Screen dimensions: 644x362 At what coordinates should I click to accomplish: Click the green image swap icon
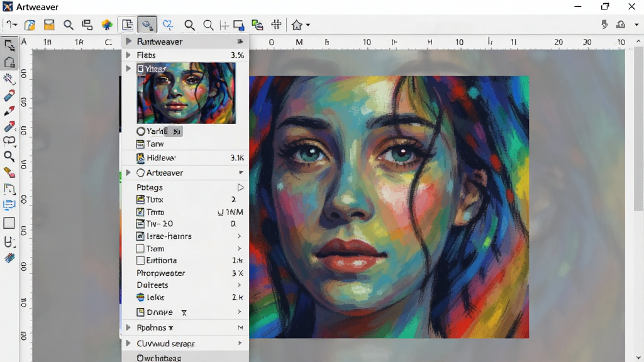[257, 25]
